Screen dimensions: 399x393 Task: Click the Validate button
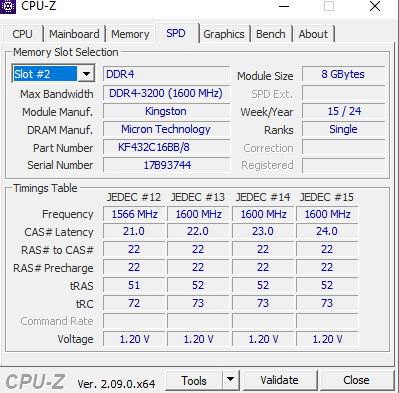tap(279, 380)
